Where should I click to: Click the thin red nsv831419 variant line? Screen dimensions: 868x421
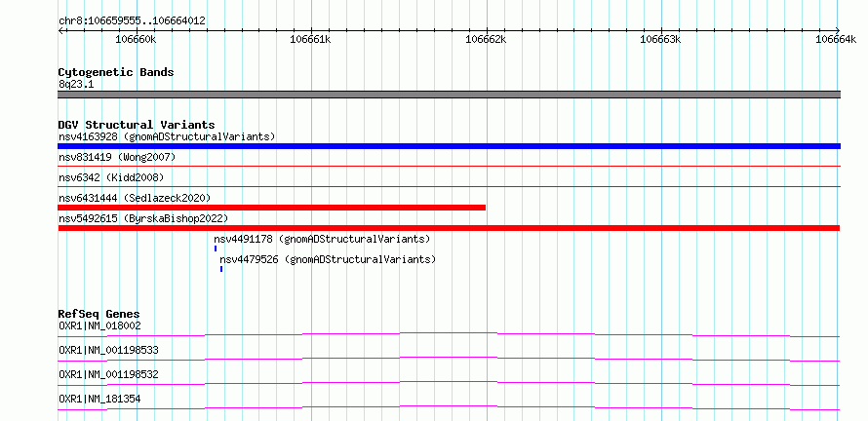(x=449, y=166)
